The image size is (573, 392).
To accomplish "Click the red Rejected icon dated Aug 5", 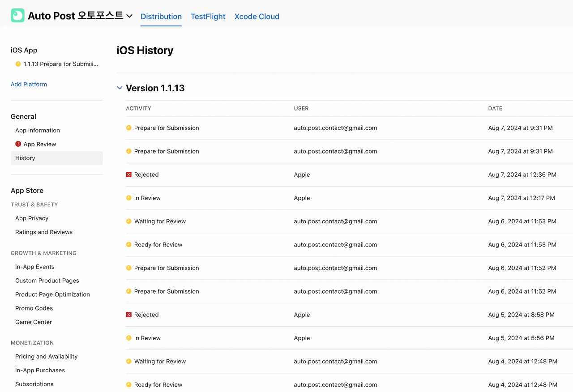I will pyautogui.click(x=129, y=315).
